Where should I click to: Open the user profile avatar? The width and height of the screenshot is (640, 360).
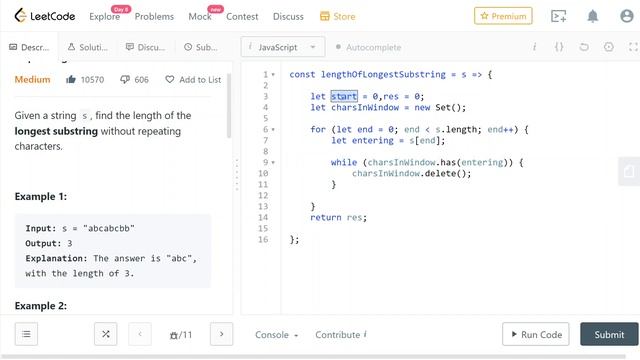[627, 16]
